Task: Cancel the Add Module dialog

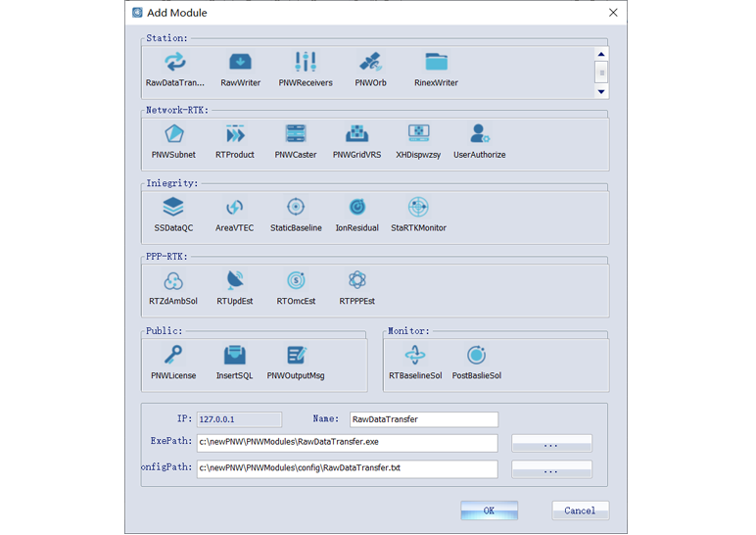Action: pyautogui.click(x=580, y=511)
